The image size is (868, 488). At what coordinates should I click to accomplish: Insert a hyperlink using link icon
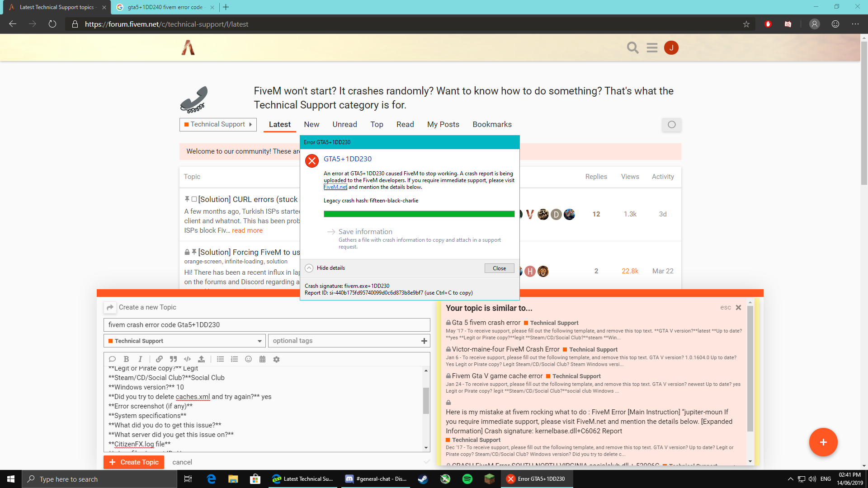(x=159, y=359)
